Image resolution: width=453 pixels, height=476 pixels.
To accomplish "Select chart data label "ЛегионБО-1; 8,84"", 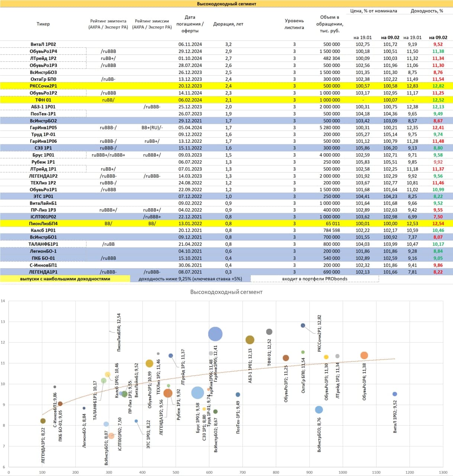I will coord(84,431).
